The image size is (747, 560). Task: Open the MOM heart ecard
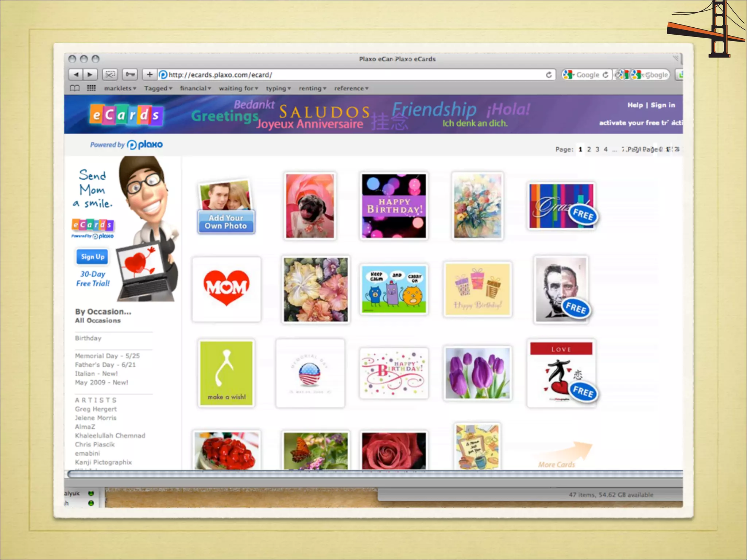coord(227,289)
